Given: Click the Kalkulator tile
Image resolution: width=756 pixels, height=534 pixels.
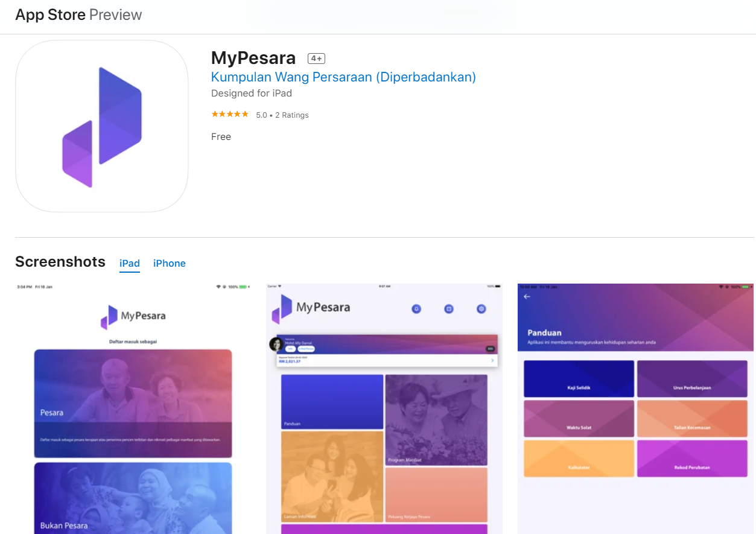Looking at the screenshot, I should (x=579, y=459).
